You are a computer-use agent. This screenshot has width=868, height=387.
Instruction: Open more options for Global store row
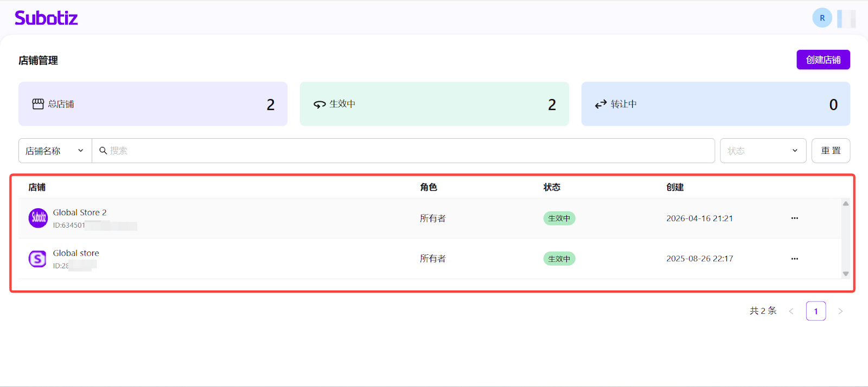pos(794,259)
